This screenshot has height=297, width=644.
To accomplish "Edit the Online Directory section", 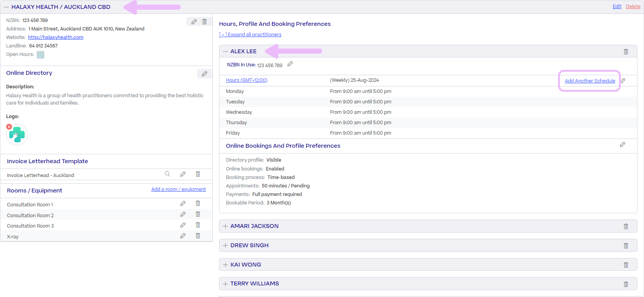I will [x=204, y=74].
